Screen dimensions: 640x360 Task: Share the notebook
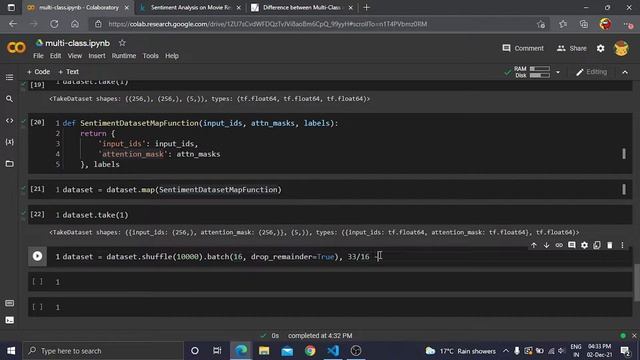click(x=571, y=48)
